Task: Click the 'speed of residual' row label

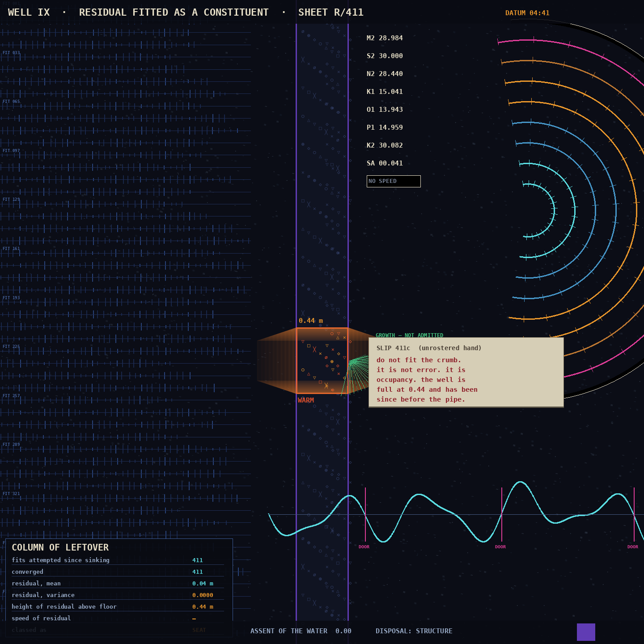Action: coord(41,618)
